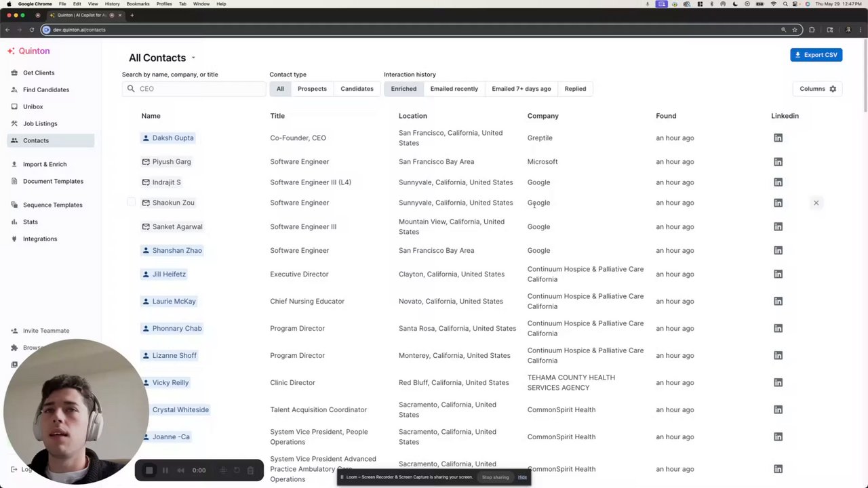Image resolution: width=868 pixels, height=488 pixels.
Task: Expand the All Contacts dropdown arrow
Action: coord(193,58)
